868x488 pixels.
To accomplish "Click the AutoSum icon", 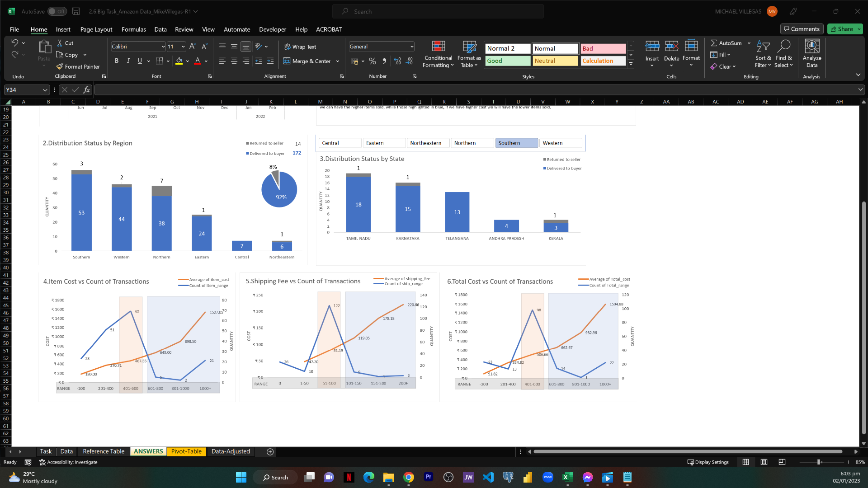I will click(x=714, y=43).
